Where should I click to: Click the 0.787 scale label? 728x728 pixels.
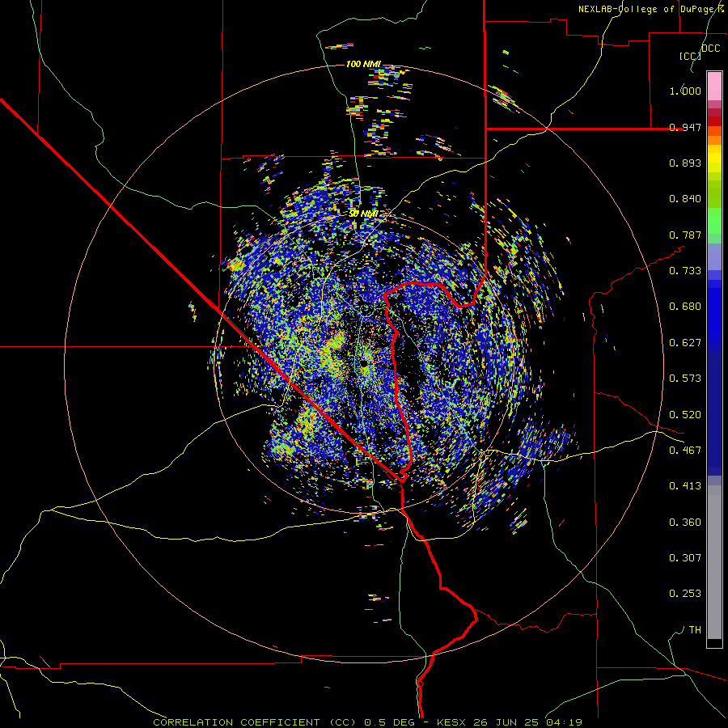(x=685, y=235)
